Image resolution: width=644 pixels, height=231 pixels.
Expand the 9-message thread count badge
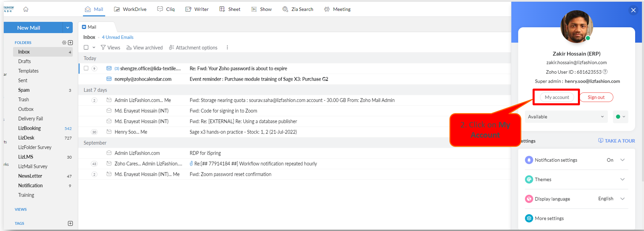pos(94,68)
